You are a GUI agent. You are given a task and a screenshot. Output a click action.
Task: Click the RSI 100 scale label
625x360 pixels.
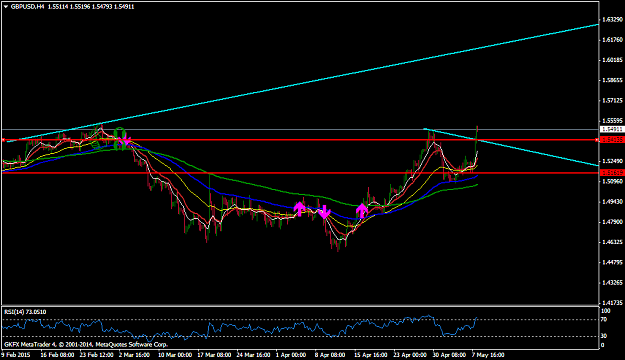(605, 311)
